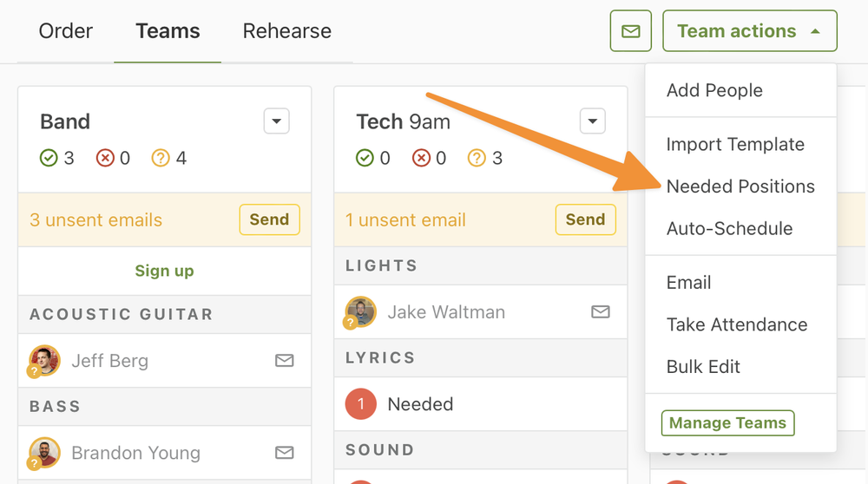Send Band's 3 unsent emails
The height and width of the screenshot is (484, 868).
click(x=269, y=219)
